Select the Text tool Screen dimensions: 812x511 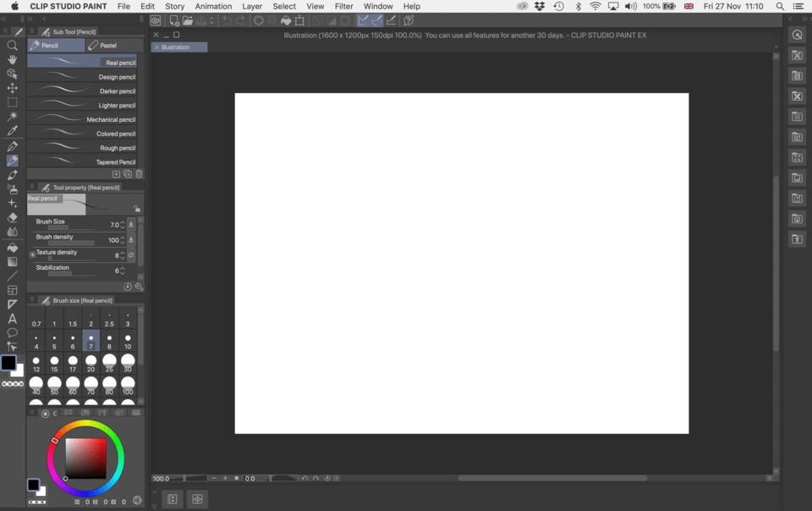coord(13,319)
